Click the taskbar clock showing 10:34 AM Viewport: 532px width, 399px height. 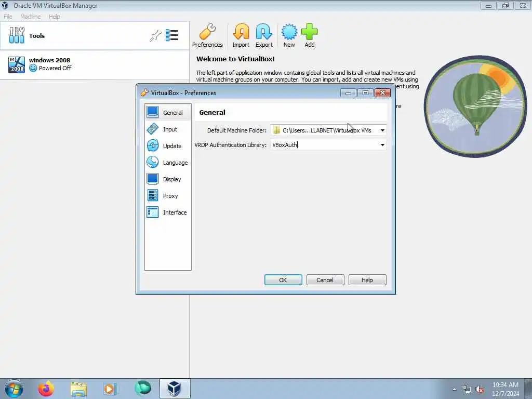506,389
